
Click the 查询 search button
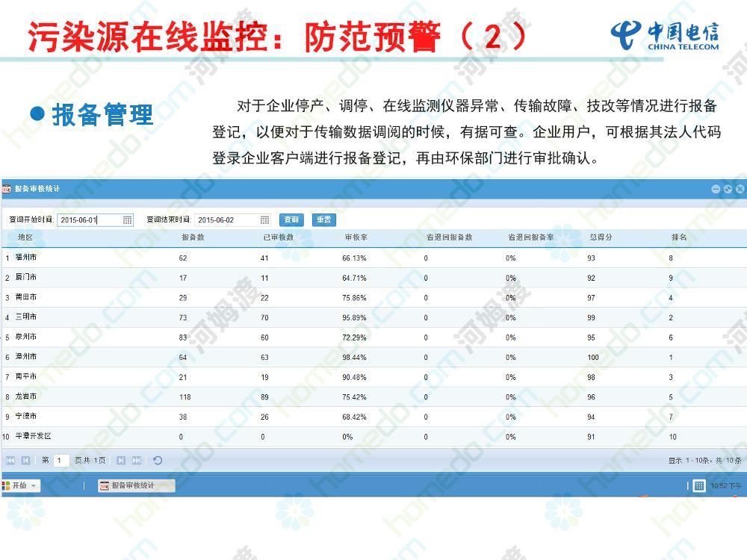[x=291, y=220]
